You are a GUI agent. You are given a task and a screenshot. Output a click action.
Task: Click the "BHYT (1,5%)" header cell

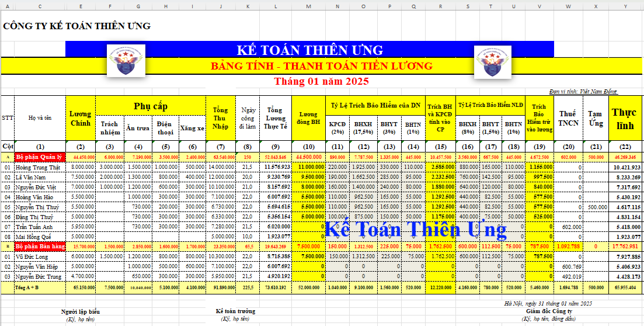click(491, 128)
